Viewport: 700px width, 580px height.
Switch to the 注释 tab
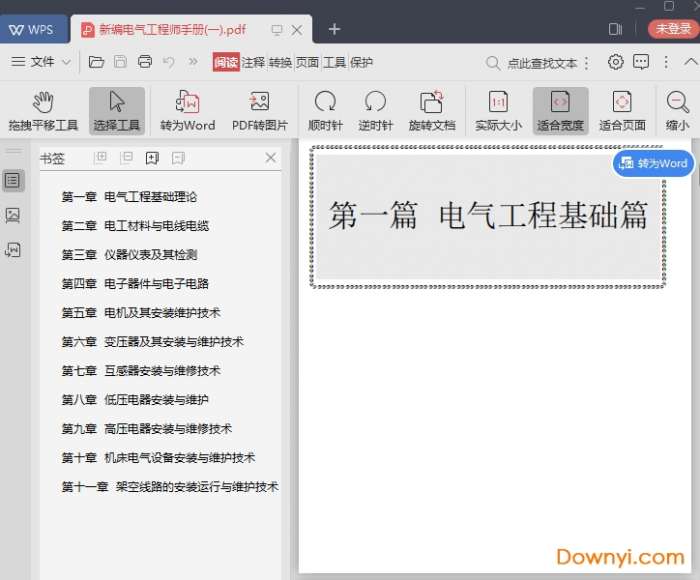pyautogui.click(x=253, y=62)
